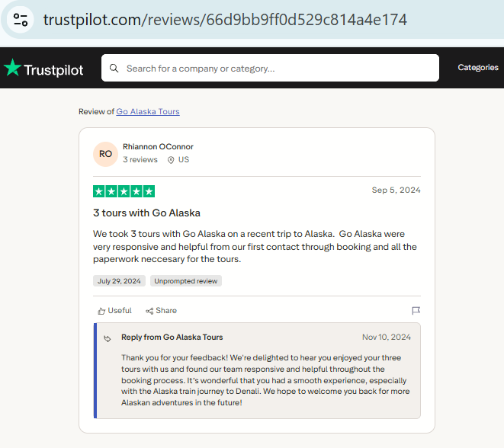Click the five-star rating image
This screenshot has height=448, width=504.
coord(124,191)
